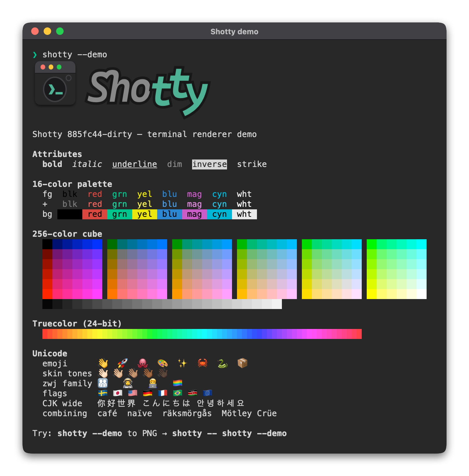Click the darkest skin tone waving hand
Image resolution: width=469 pixels, height=476 pixels.
[162, 373]
